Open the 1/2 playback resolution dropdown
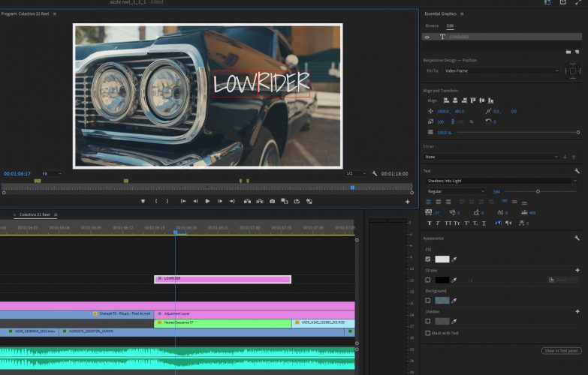Image resolution: width=588 pixels, height=375 pixels. pos(356,173)
